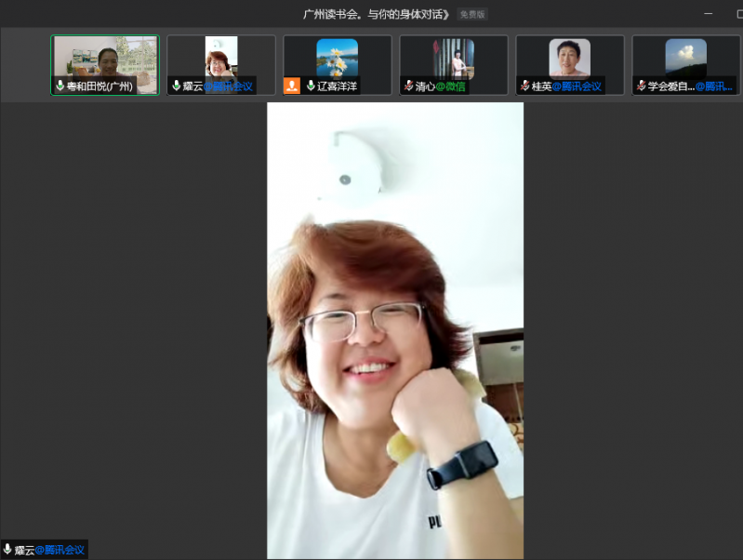Screen dimensions: 743x560
Task: Select 辽宫洋洋's lake photo avatar
Action: pos(337,57)
